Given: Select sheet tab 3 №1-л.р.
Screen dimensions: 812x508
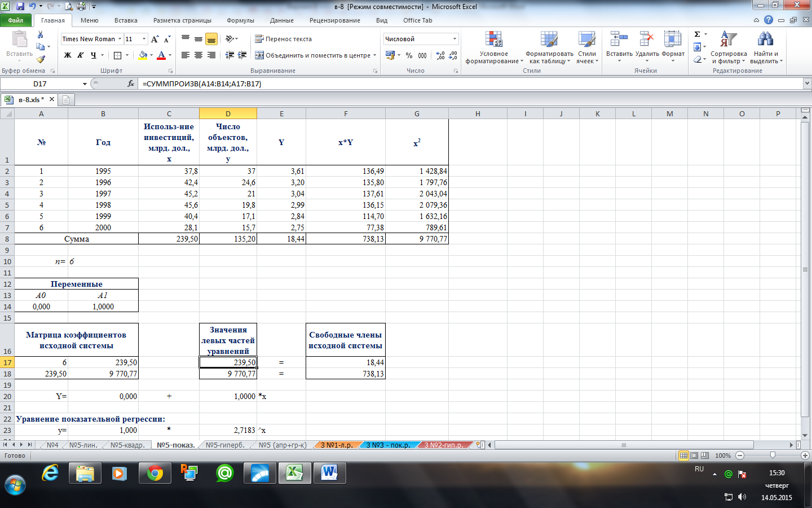Looking at the screenshot, I should click(337, 445).
